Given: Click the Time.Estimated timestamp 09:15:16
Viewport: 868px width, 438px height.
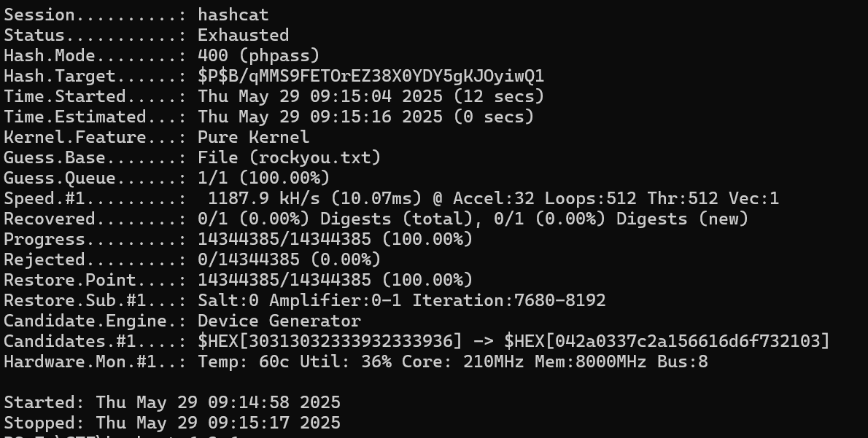Looking at the screenshot, I should tap(350, 117).
